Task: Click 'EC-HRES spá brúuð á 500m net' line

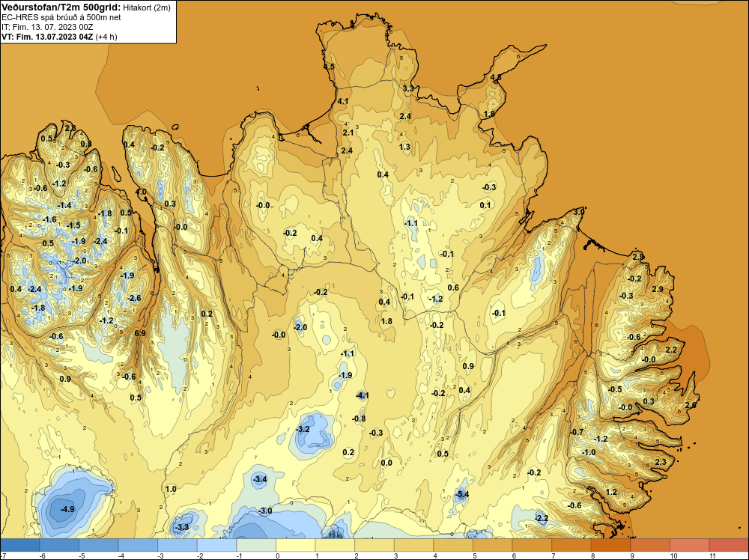Action: click(61, 18)
